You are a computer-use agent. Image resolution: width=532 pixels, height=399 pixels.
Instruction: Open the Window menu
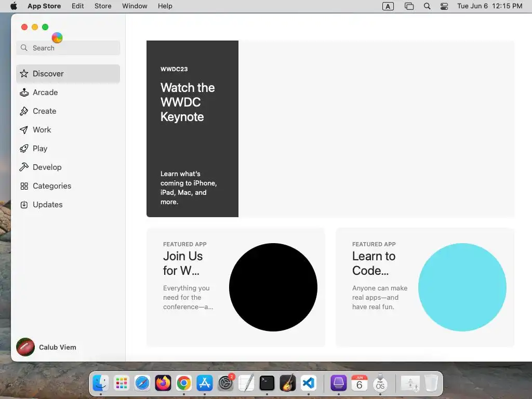[135, 6]
